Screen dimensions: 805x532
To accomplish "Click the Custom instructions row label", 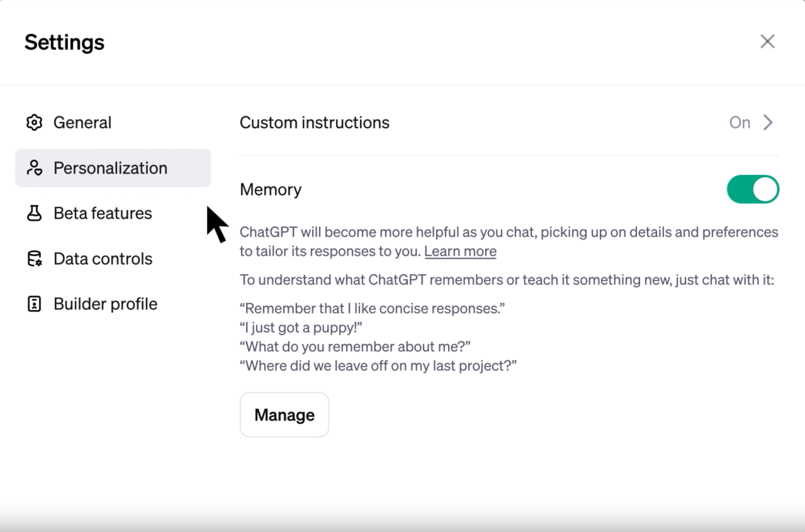I will (314, 123).
